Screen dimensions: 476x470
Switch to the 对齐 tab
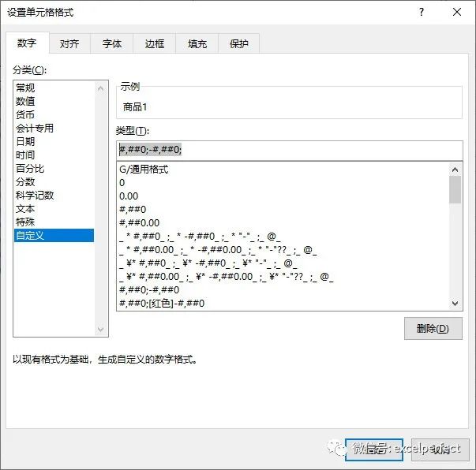69,44
